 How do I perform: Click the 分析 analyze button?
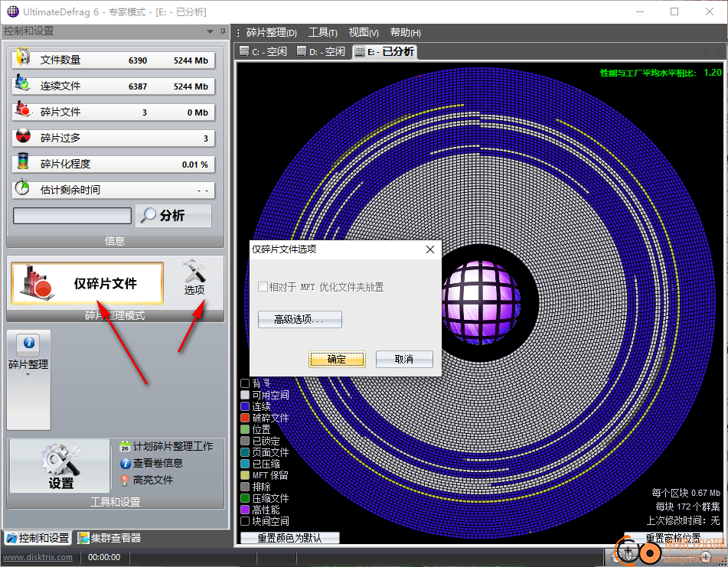click(x=174, y=216)
